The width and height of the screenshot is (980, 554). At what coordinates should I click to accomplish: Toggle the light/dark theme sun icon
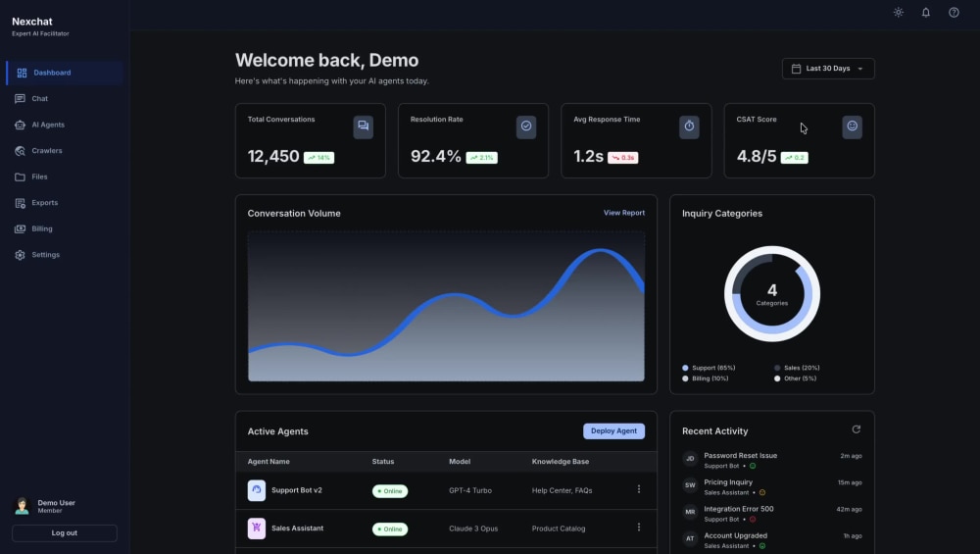[x=898, y=13]
